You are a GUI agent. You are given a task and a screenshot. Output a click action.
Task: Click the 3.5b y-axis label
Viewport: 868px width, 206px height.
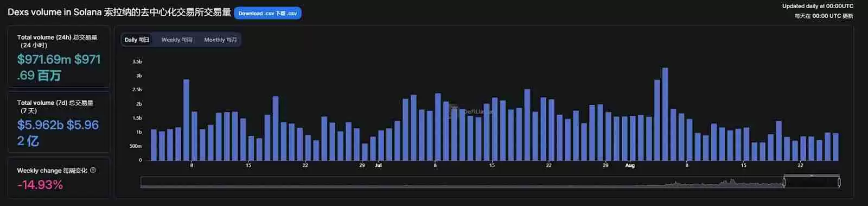point(137,61)
